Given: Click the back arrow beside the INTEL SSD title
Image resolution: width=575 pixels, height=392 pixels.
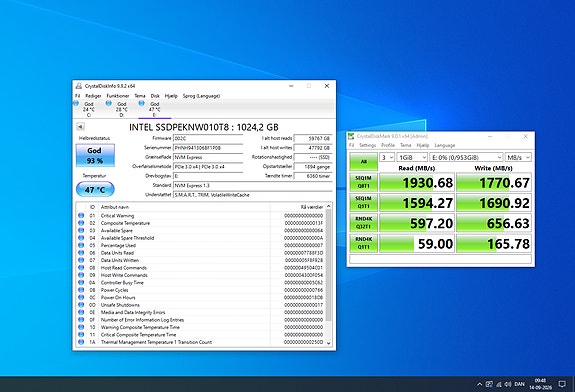Looking at the screenshot, I should click(80, 127).
